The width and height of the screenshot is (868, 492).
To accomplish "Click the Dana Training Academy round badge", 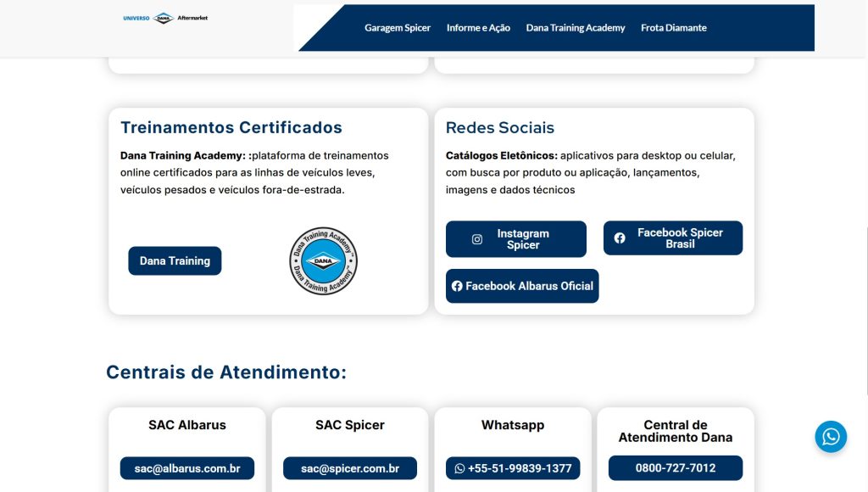I will (323, 261).
